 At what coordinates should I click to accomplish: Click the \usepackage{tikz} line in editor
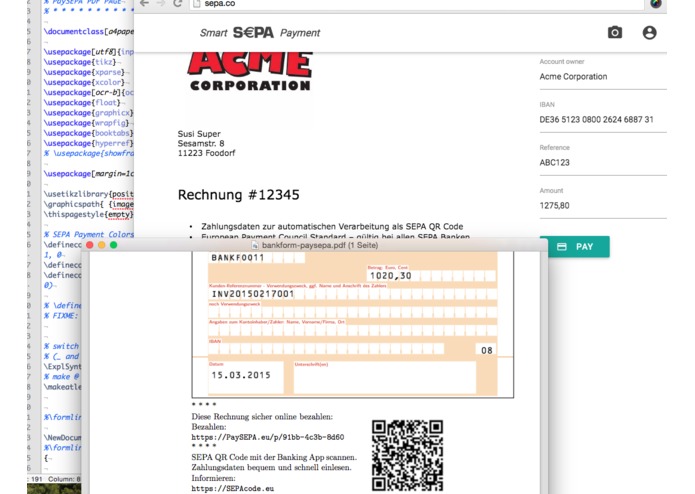tap(80, 62)
